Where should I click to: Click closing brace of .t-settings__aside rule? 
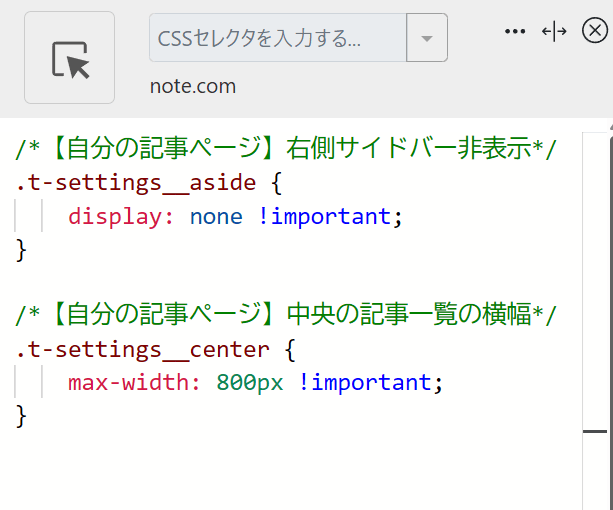22,249
